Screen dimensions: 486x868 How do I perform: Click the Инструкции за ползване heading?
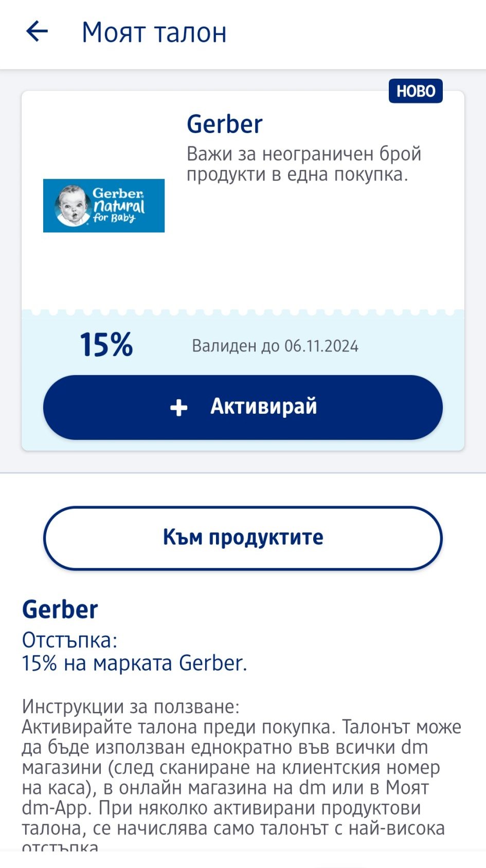click(131, 707)
